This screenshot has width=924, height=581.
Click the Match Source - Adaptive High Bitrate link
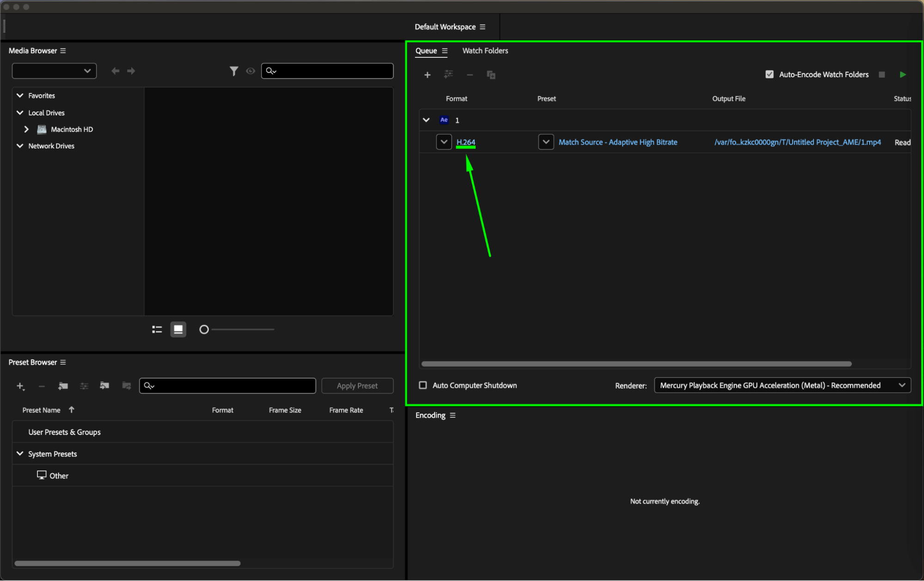(618, 142)
